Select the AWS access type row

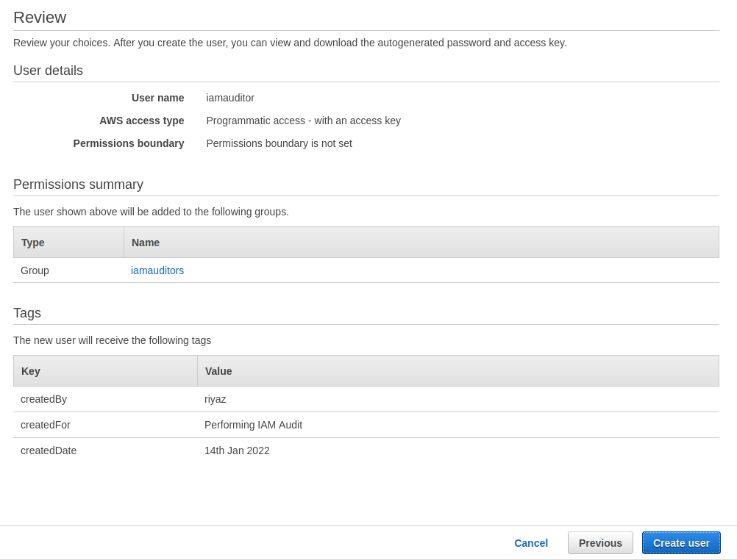coord(303,121)
